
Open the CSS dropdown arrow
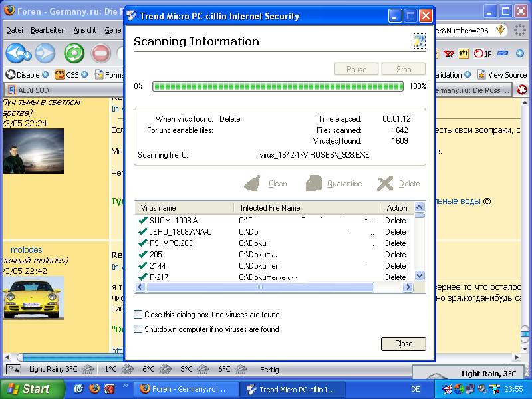point(84,74)
